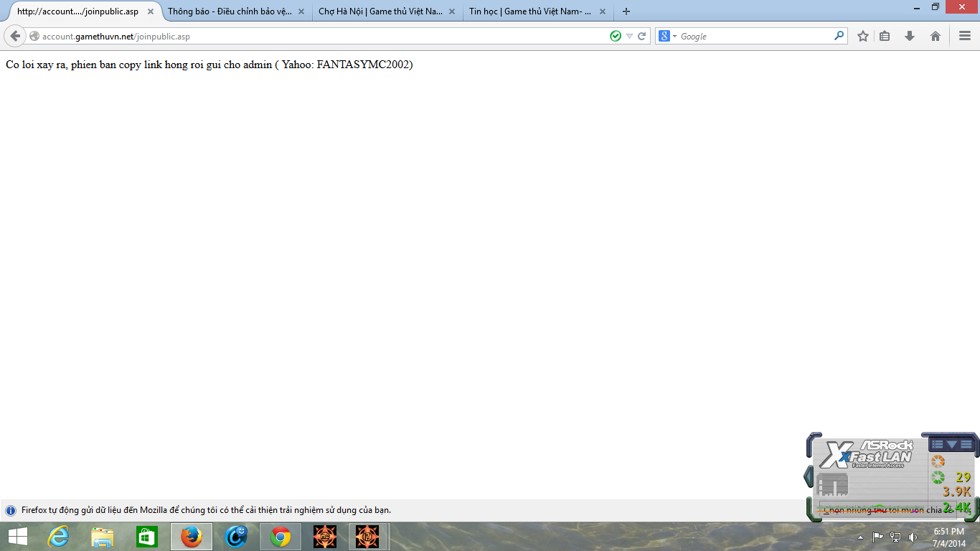Image resolution: width=980 pixels, height=551 pixels.
Task: Click the clock showing 6:51 PM
Action: 948,532
